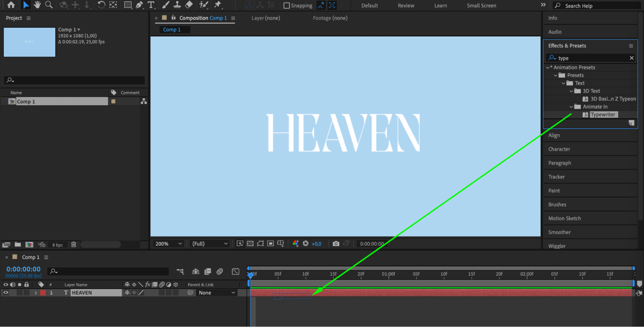This screenshot has width=644, height=327.
Task: Select the Hand tool
Action: tap(37, 5)
